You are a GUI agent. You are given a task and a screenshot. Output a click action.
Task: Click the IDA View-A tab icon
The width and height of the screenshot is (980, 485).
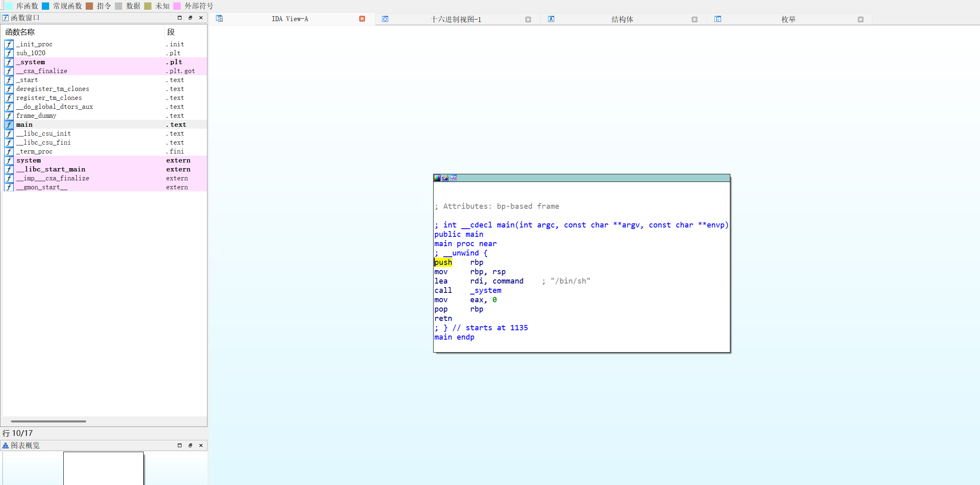[219, 19]
